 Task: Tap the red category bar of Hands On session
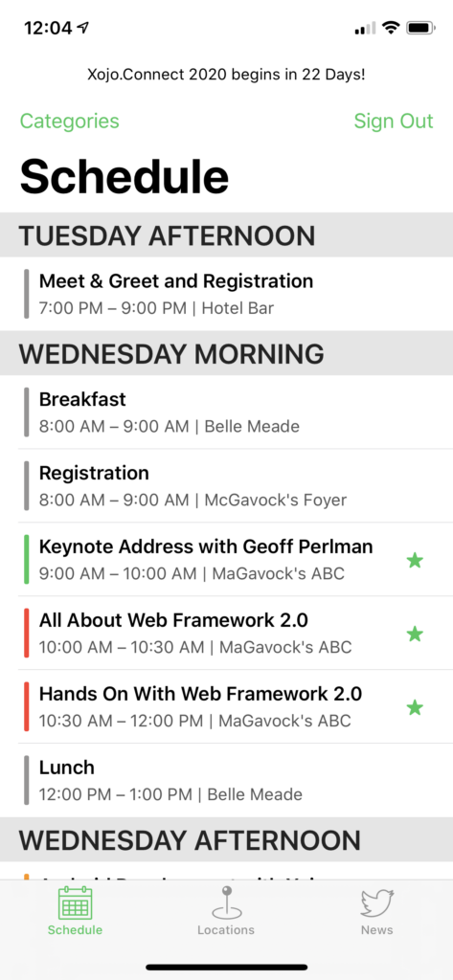pyautogui.click(x=26, y=707)
